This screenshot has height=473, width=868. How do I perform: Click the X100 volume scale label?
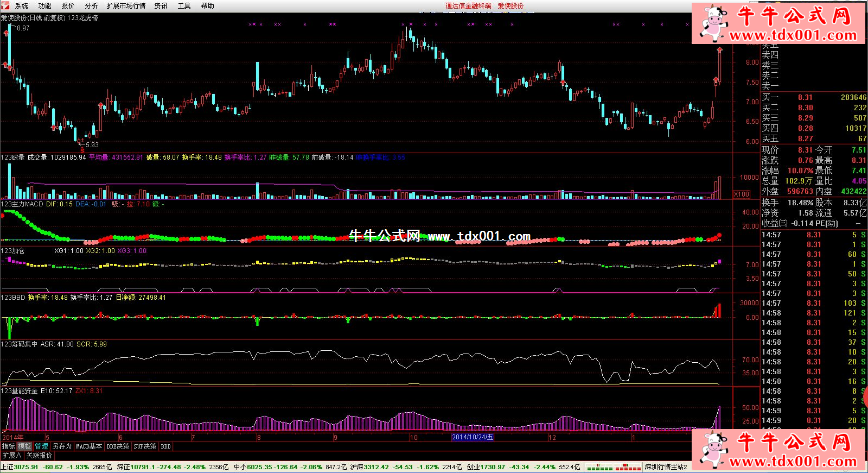[x=741, y=194]
